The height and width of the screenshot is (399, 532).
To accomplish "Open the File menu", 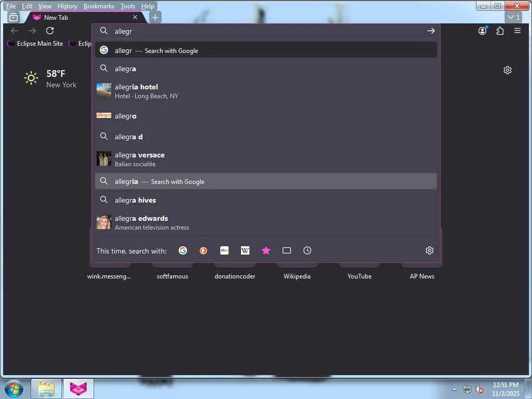I will point(11,6).
